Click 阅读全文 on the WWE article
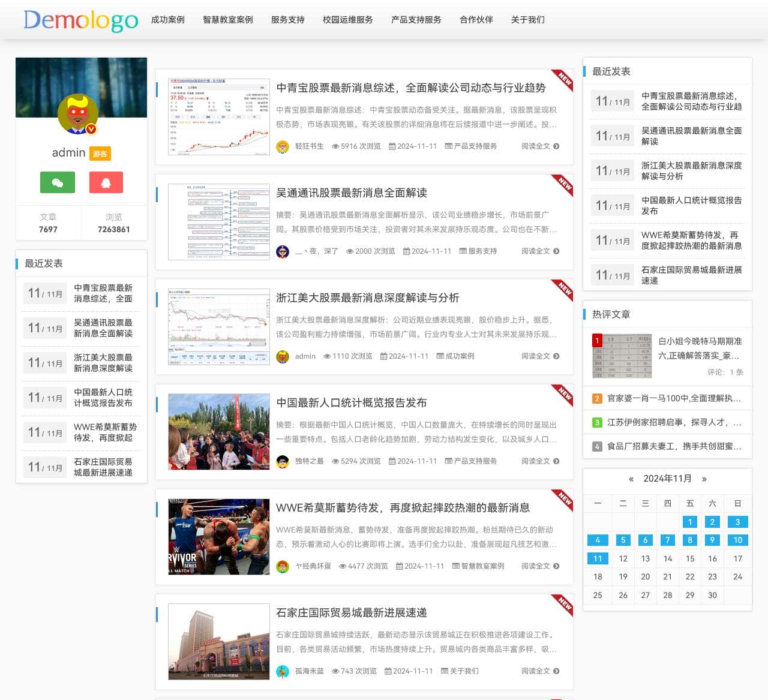This screenshot has height=700, width=768. 536,566
